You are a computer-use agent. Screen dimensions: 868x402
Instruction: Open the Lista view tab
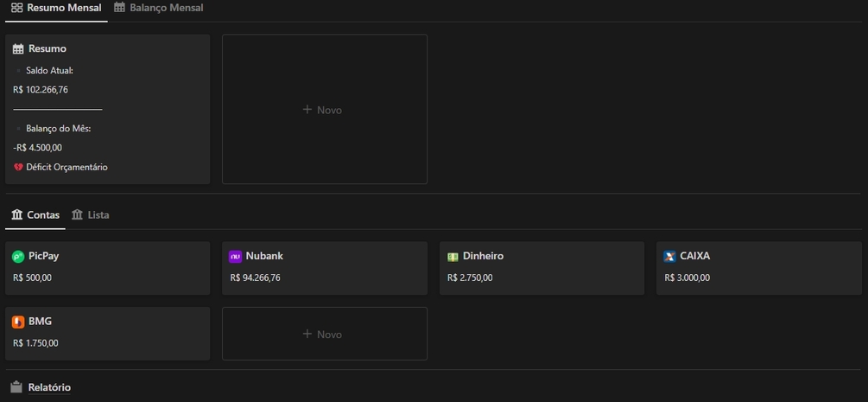coord(91,214)
